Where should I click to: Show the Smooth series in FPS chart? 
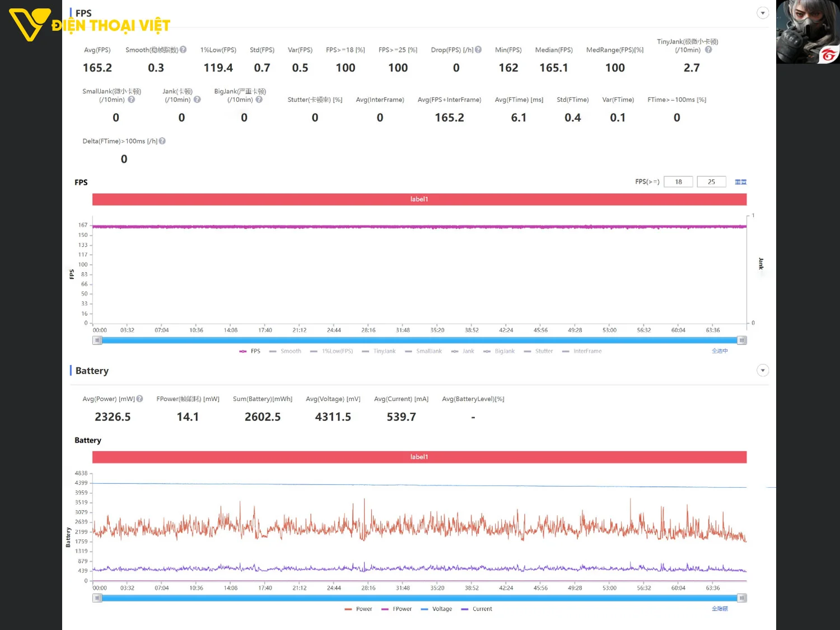pyautogui.click(x=286, y=351)
